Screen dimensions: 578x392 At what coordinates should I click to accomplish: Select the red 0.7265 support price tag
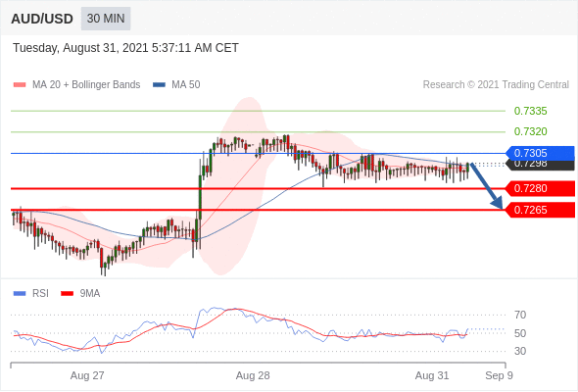tap(540, 210)
